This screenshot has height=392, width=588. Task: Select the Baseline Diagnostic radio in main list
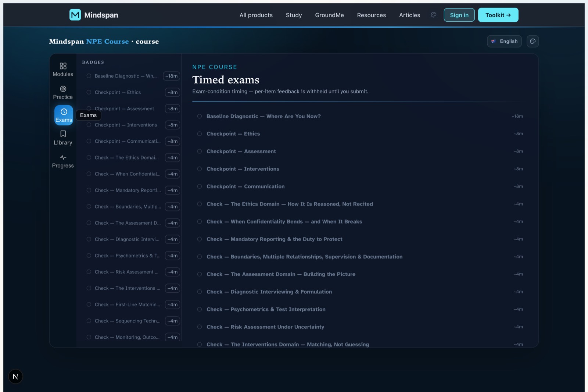[200, 116]
